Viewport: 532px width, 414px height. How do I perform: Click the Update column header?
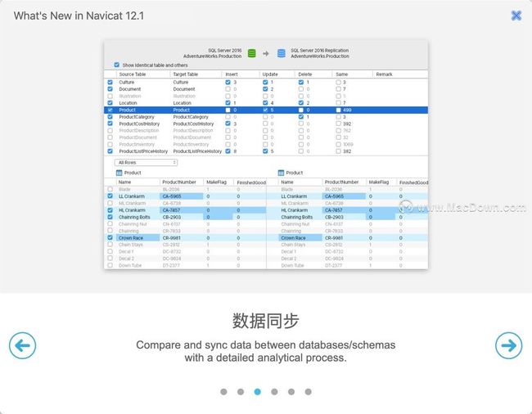pyautogui.click(x=270, y=74)
